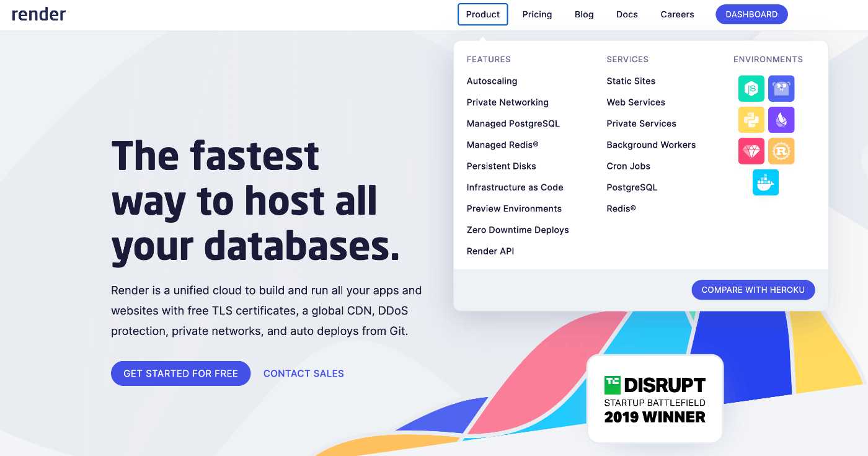The image size is (868, 456).
Task: Select Web Services service
Action: (636, 102)
